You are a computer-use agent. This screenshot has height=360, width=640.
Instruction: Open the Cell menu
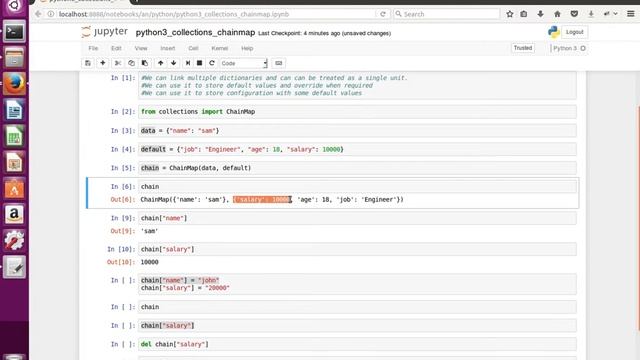(193, 48)
